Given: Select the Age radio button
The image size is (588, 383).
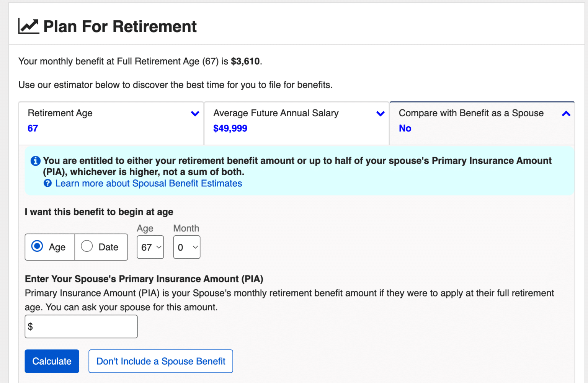Looking at the screenshot, I should [37, 246].
